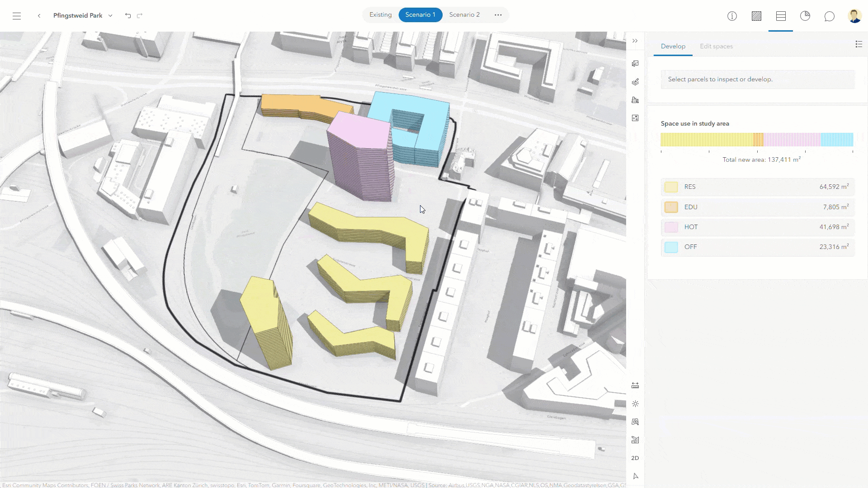Select the layers tool in the side toolbar
This screenshot has height=488, width=868.
click(635, 82)
